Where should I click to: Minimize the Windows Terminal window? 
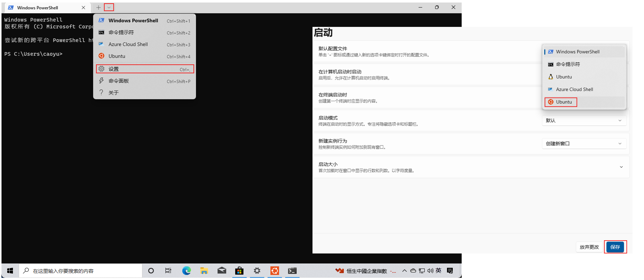420,8
